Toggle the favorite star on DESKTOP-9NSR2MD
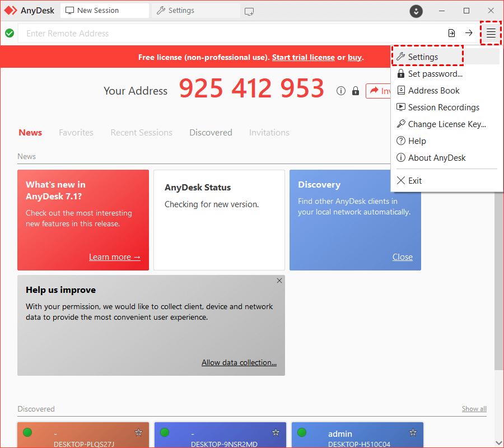Image resolution: width=504 pixels, height=448 pixels. [276, 432]
